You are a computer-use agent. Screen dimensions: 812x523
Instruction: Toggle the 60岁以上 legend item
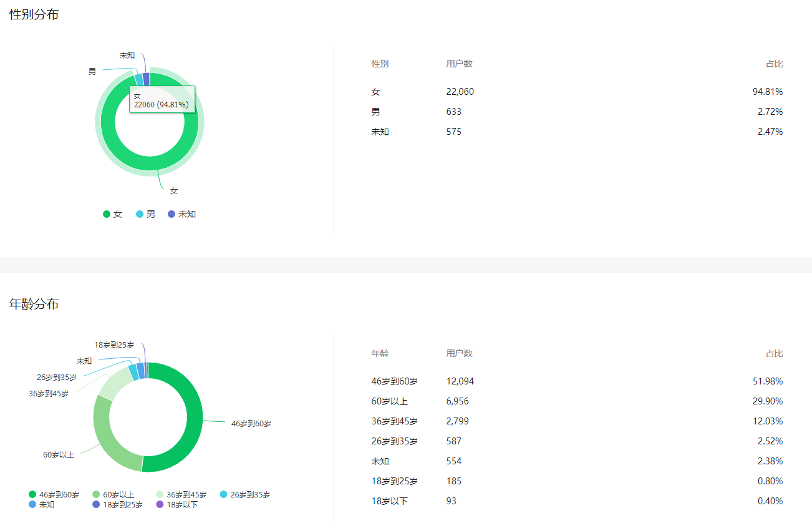click(x=114, y=495)
